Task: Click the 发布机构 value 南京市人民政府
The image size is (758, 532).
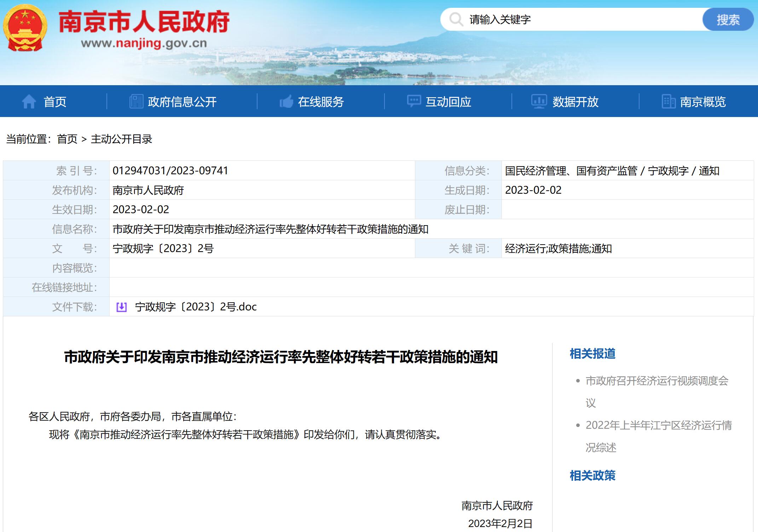Action: [148, 190]
